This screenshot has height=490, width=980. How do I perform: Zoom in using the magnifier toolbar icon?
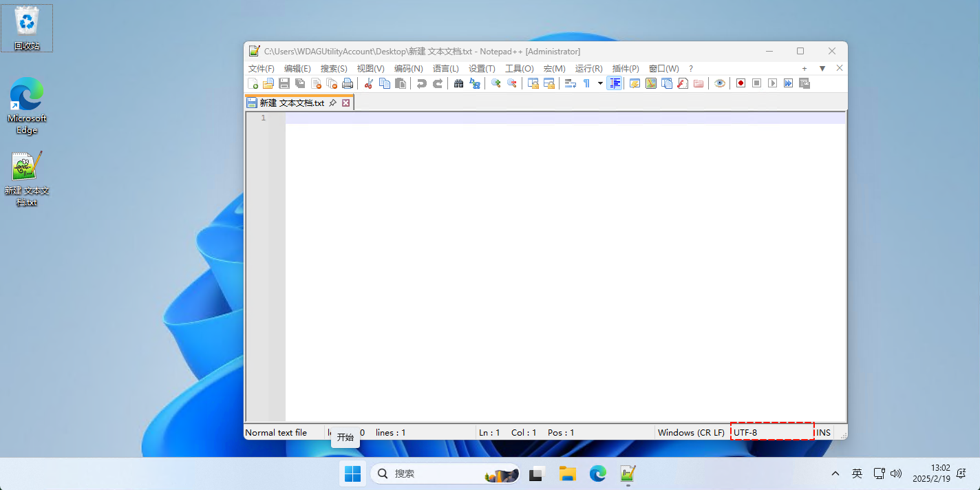click(496, 83)
